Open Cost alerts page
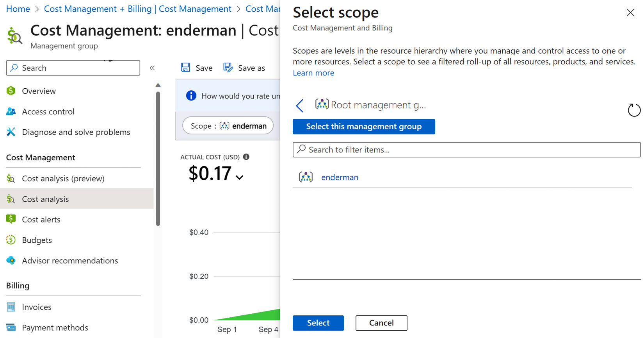Image resolution: width=644 pixels, height=338 pixels. tap(41, 220)
